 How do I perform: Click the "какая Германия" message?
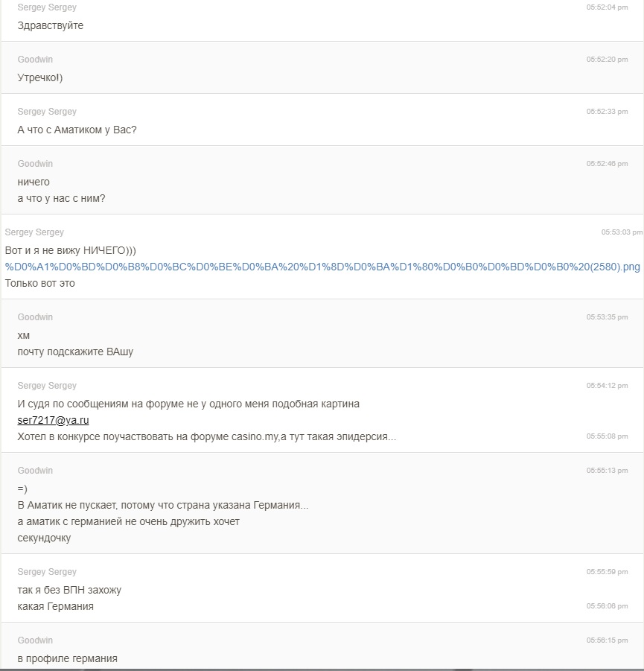click(x=56, y=606)
